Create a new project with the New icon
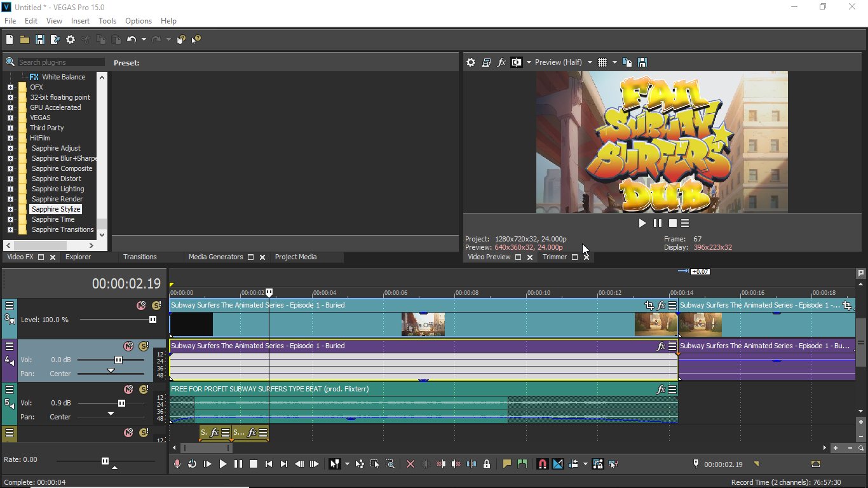868x488 pixels. (10, 39)
